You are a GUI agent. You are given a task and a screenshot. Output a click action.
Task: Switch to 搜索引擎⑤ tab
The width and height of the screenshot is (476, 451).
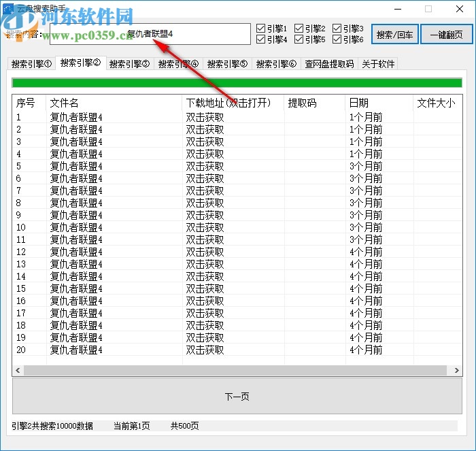pos(227,64)
